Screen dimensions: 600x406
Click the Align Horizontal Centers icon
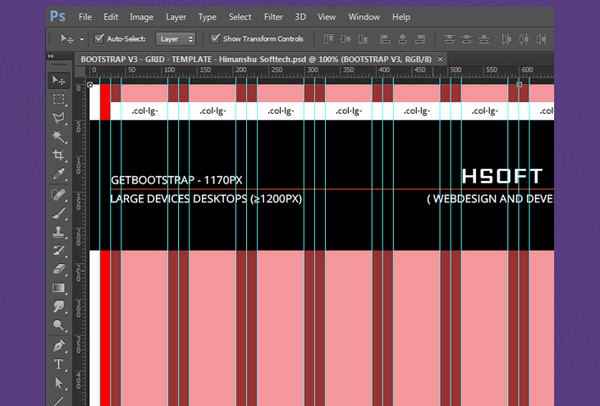[403, 39]
